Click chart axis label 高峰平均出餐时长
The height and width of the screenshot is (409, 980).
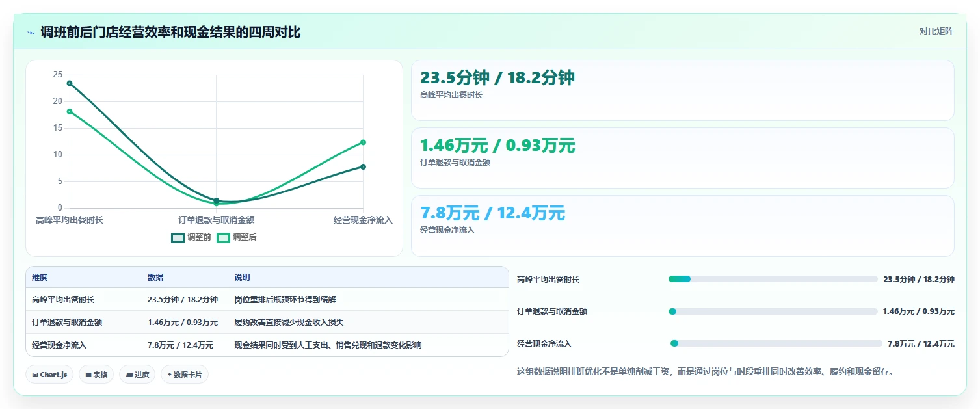point(70,220)
